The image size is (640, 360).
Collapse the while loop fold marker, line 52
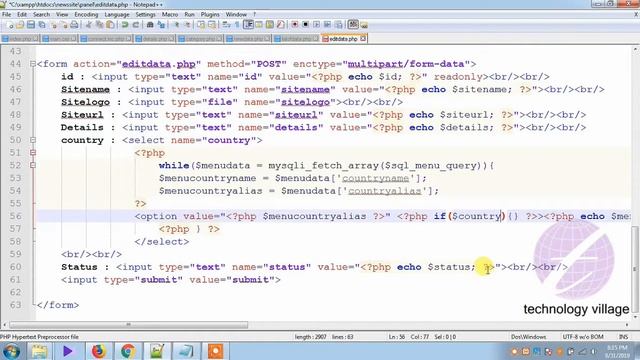(x=33, y=165)
